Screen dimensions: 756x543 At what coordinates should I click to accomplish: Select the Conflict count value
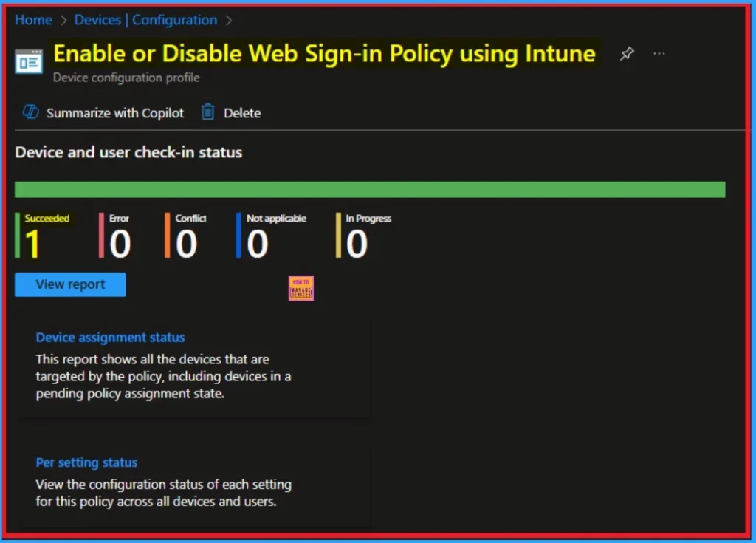187,244
